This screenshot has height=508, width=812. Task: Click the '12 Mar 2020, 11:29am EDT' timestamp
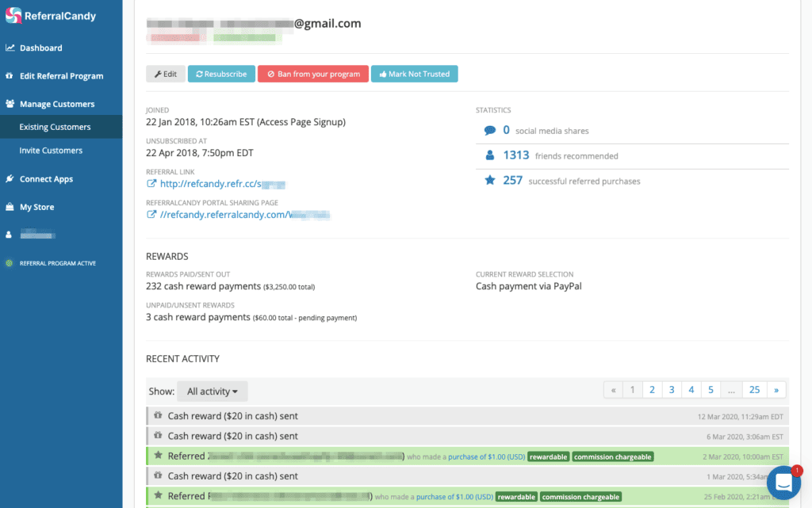click(x=740, y=416)
